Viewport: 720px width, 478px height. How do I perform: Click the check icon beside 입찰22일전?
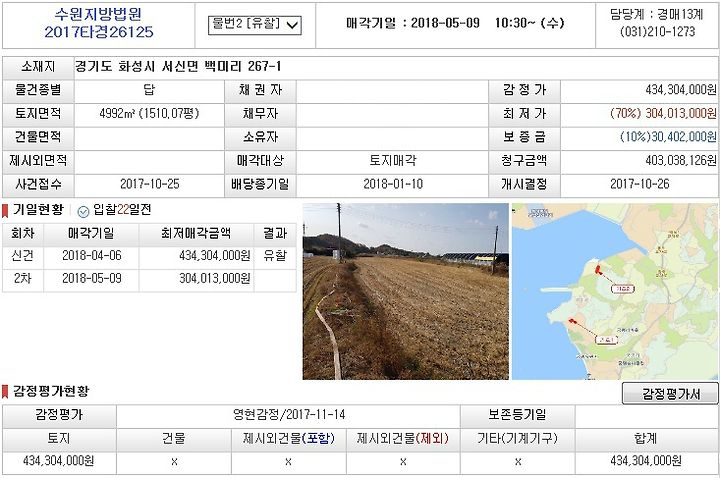tap(83, 211)
